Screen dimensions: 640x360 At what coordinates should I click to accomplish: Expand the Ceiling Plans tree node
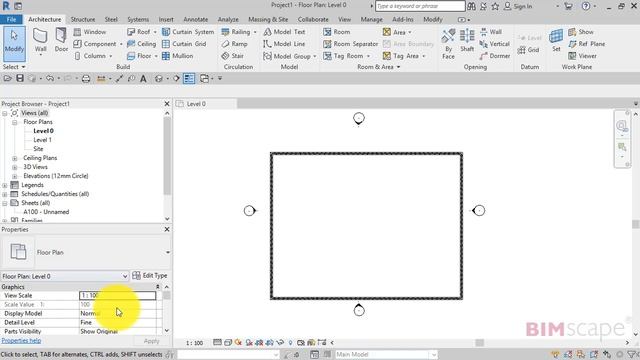pyautogui.click(x=15, y=158)
